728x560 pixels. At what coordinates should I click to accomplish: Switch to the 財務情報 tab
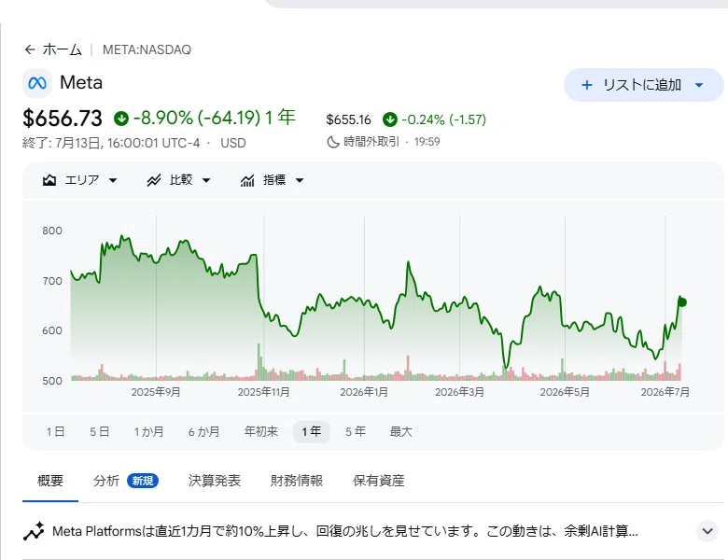coord(297,481)
